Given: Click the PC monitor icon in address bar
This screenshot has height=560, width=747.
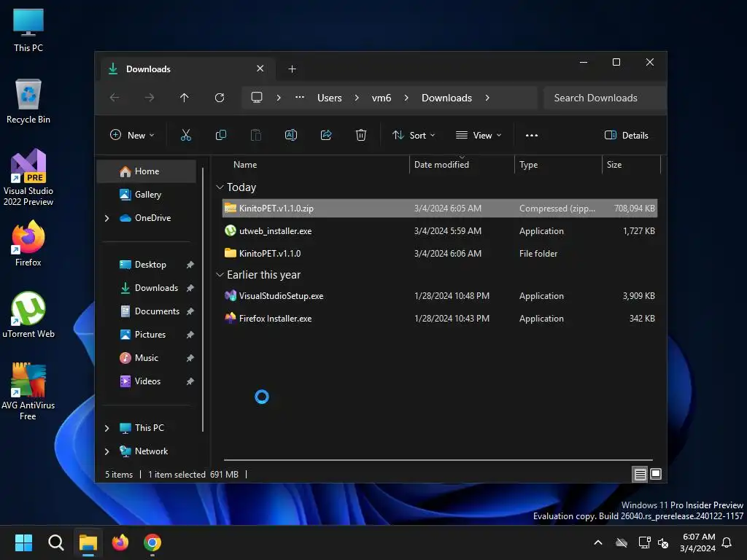Looking at the screenshot, I should 256,98.
